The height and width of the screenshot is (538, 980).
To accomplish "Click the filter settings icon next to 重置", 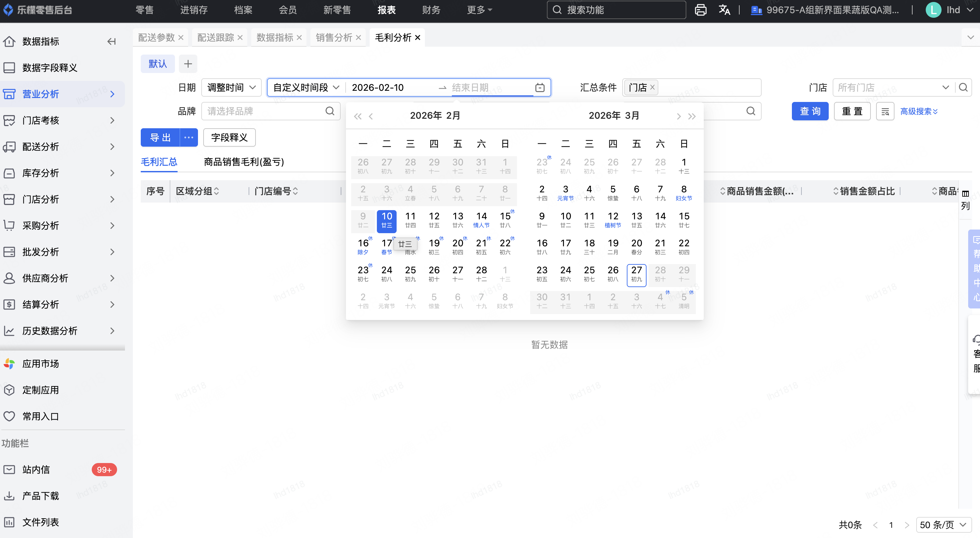I will (x=885, y=111).
